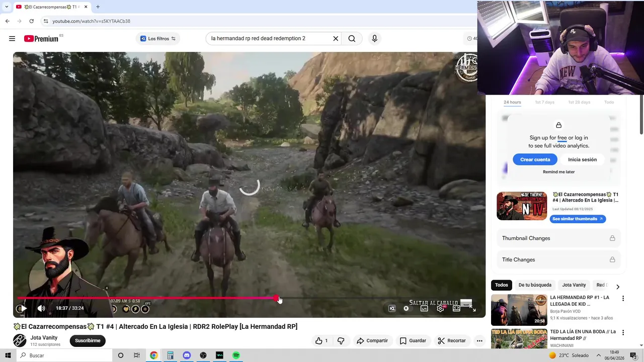
Task: Show hidden system tray icons chevron
Action: coord(599,355)
